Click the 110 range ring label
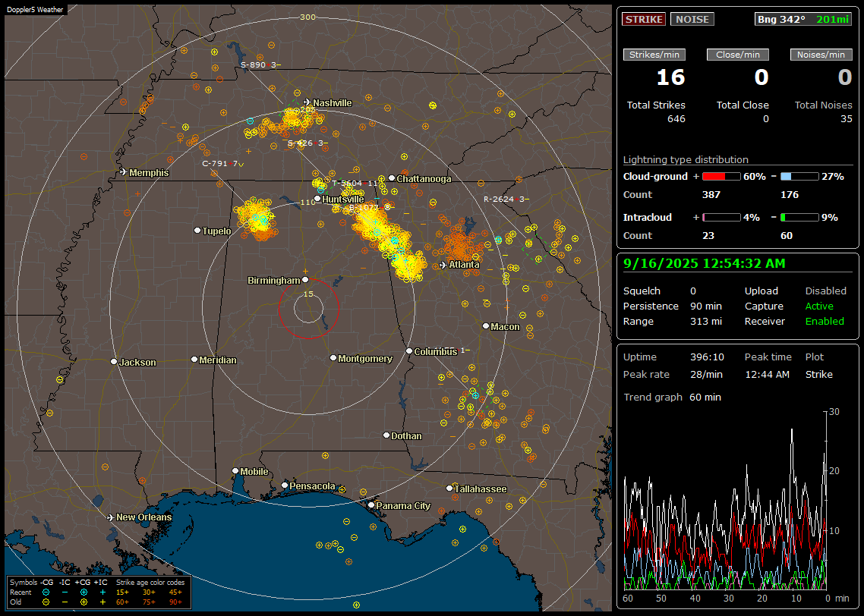Viewport: 864px width, 616px height. [x=308, y=202]
